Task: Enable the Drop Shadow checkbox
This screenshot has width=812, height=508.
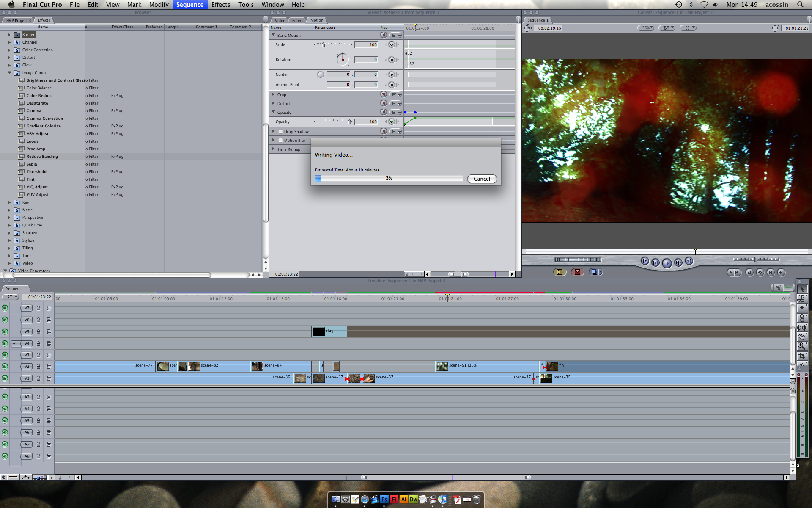Action: click(280, 131)
